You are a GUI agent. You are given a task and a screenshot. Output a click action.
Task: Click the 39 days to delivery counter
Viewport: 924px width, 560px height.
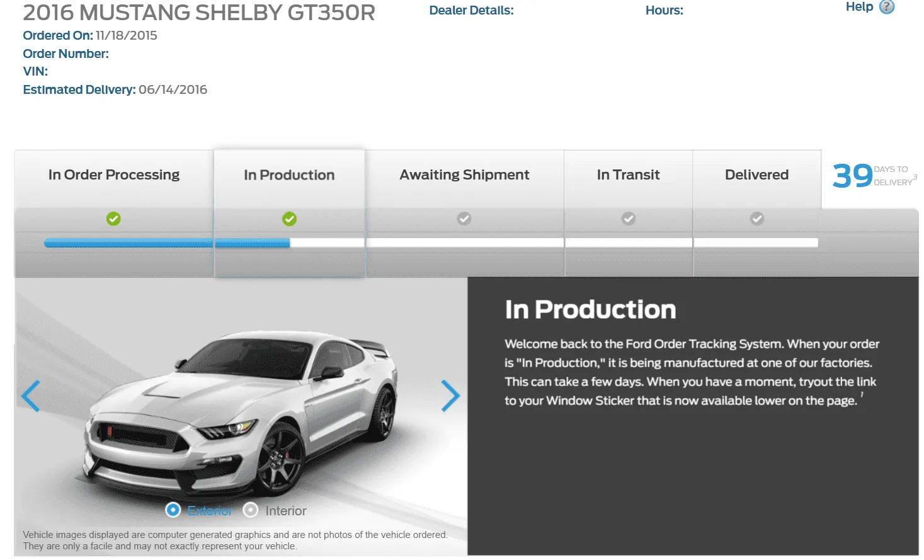click(874, 175)
